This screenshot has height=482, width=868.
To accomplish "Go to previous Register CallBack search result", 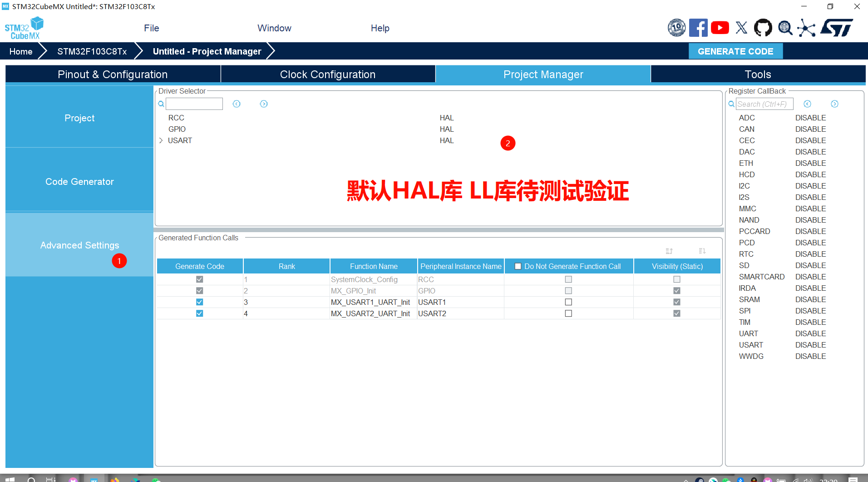I will [807, 104].
